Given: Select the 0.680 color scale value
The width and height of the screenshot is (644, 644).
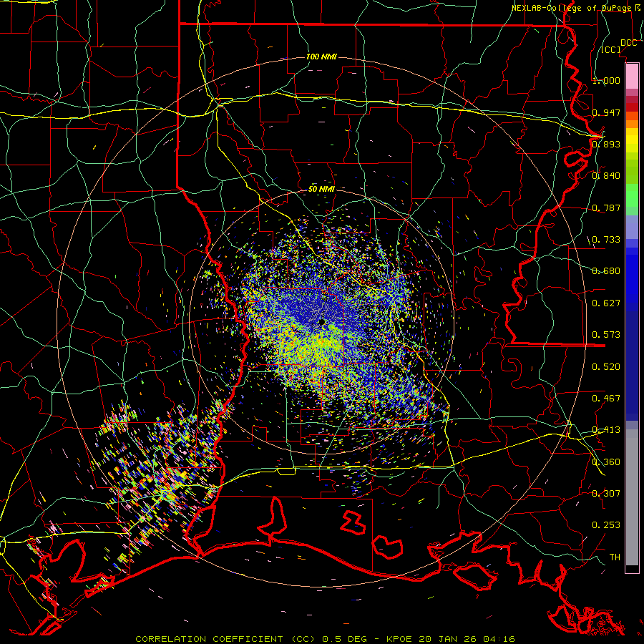Looking at the screenshot, I should tap(606, 271).
